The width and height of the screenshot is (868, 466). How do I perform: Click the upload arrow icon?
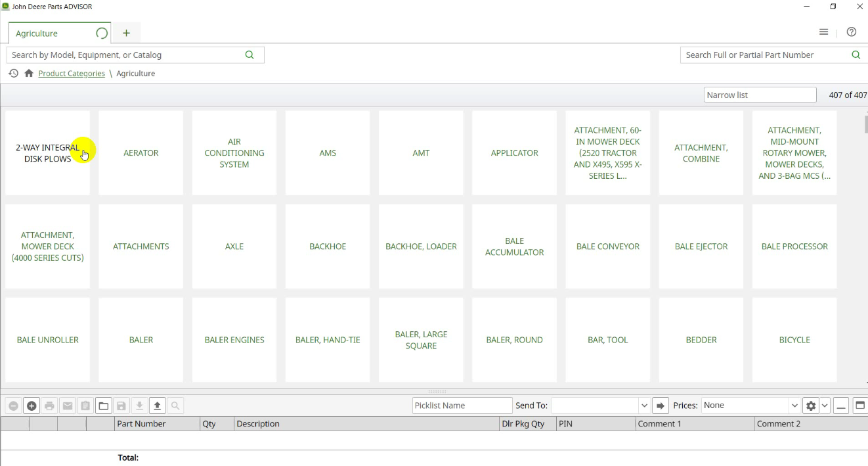(x=158, y=406)
